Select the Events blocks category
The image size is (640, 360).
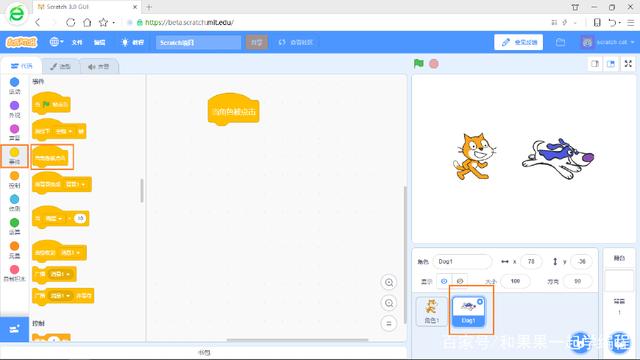click(14, 156)
